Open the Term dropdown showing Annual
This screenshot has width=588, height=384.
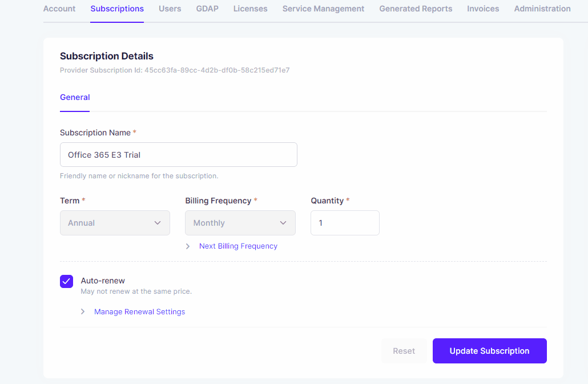pyautogui.click(x=115, y=223)
